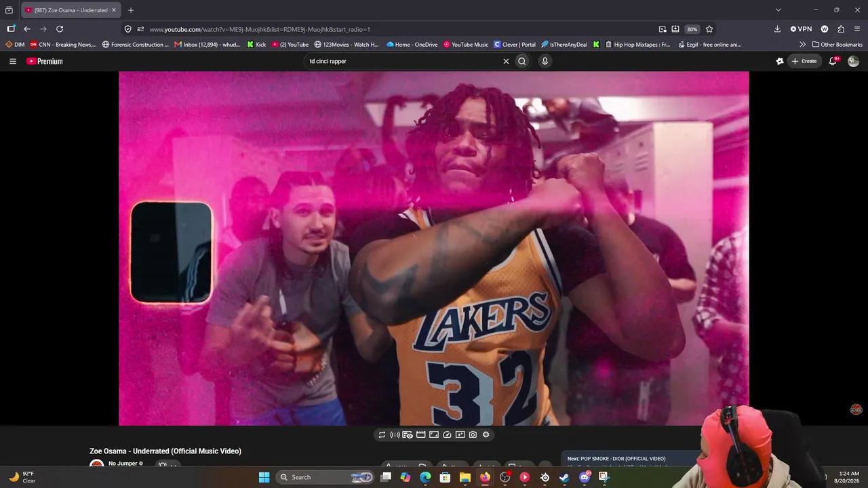Open the Ezgif bookmark
This screenshot has width=868, height=488.
[x=710, y=45]
